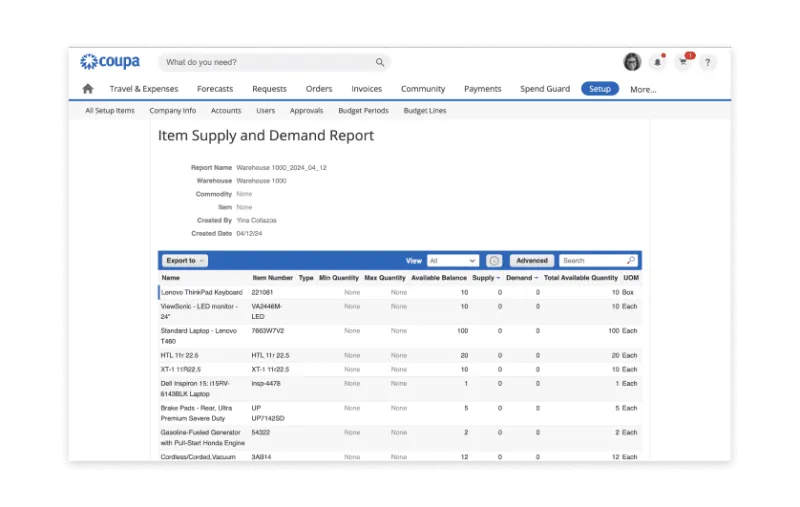Open the Export to dropdown

pyautogui.click(x=185, y=261)
